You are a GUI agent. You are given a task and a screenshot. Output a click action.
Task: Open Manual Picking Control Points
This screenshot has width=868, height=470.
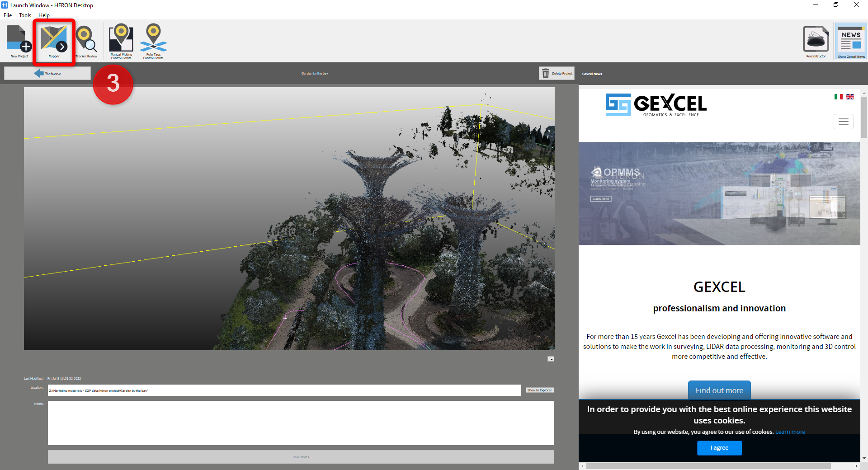pos(121,41)
